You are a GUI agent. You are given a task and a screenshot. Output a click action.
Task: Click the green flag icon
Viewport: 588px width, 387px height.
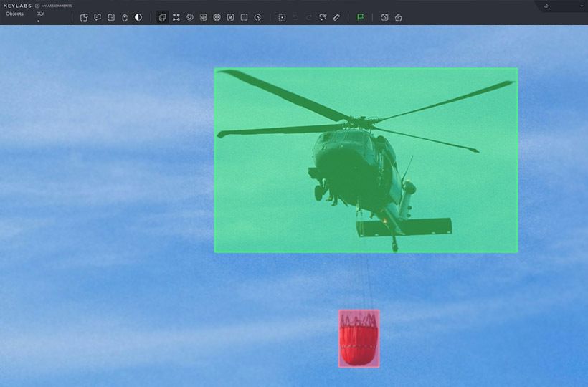click(360, 17)
